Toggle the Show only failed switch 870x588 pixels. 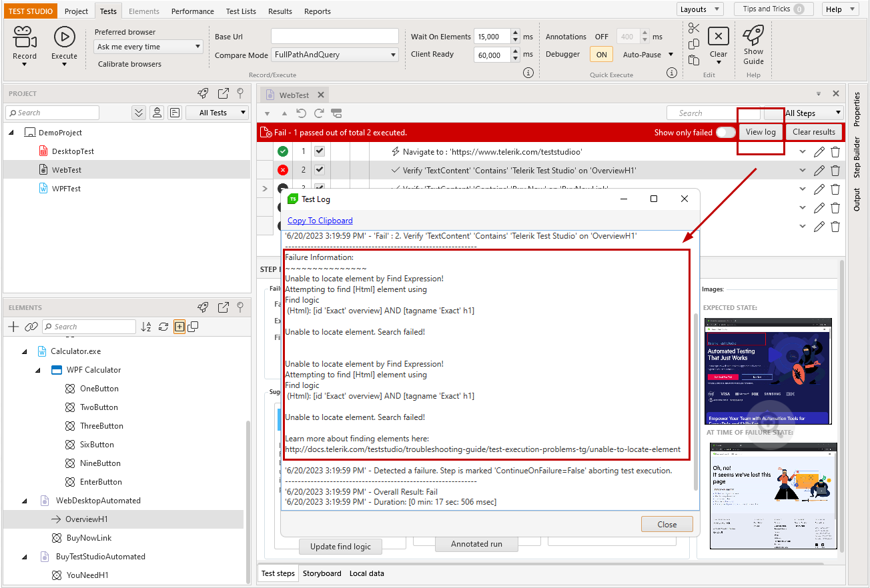click(x=725, y=132)
